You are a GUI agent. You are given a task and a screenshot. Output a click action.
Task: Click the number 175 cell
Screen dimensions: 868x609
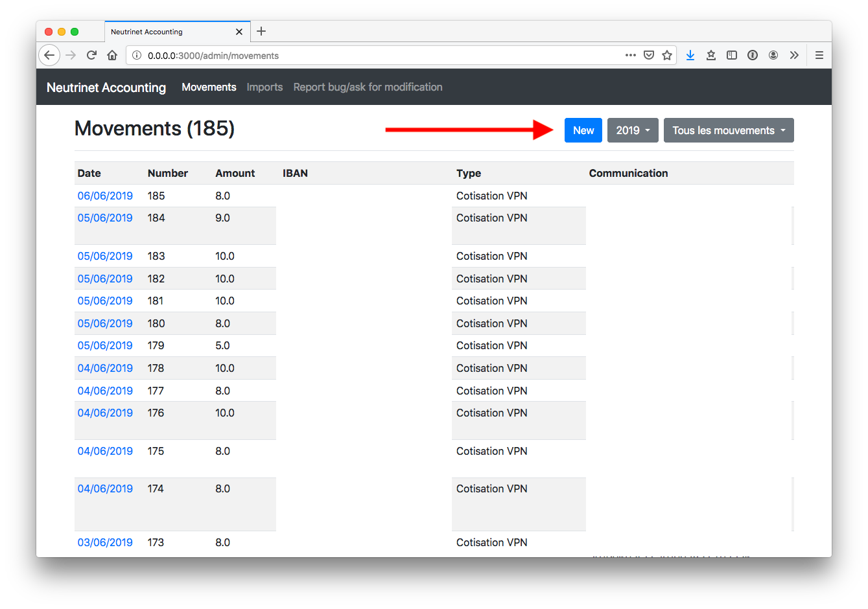point(156,451)
